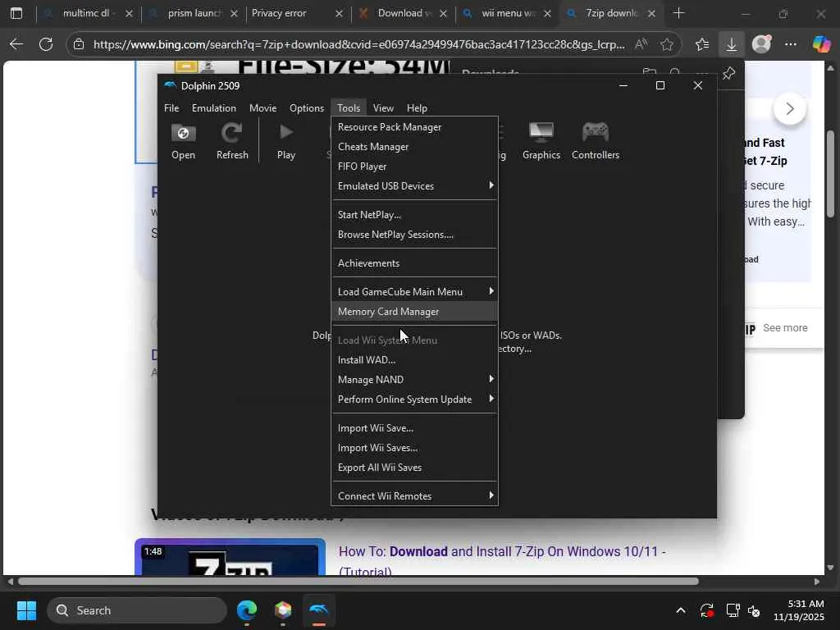Viewport: 840px width, 630px height.
Task: Choose FIFO Player
Action: pos(414,167)
